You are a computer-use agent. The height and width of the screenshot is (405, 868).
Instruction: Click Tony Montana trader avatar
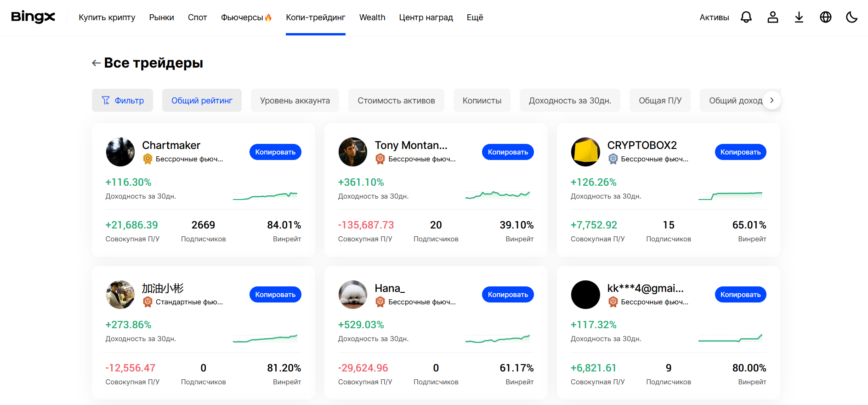point(353,152)
